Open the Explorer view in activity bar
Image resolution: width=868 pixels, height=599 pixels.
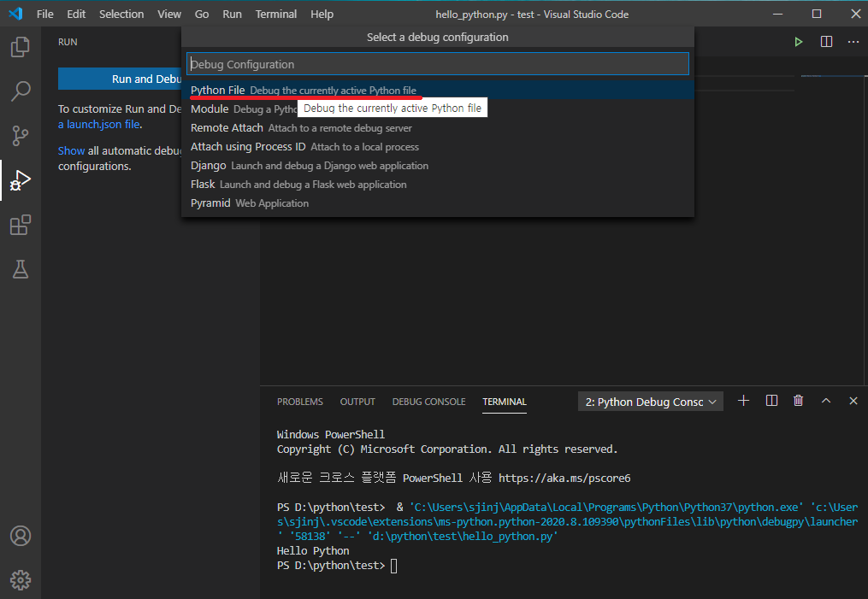21,47
